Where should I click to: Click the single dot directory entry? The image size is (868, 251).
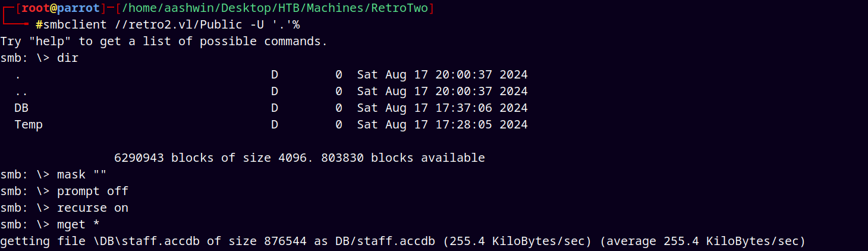click(x=17, y=75)
